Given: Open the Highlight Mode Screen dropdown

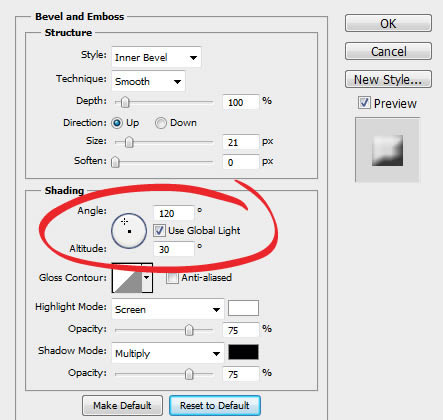Looking at the screenshot, I should 168,309.
